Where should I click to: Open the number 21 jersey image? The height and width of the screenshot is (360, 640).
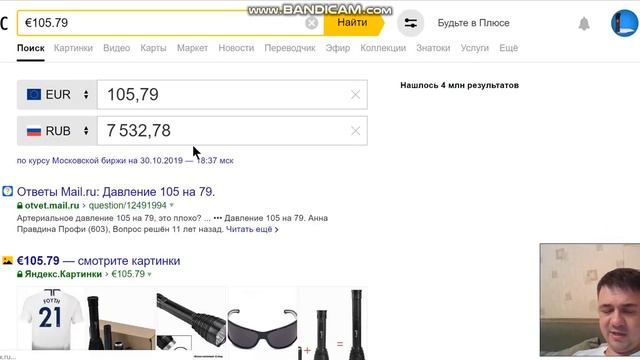click(x=51, y=318)
